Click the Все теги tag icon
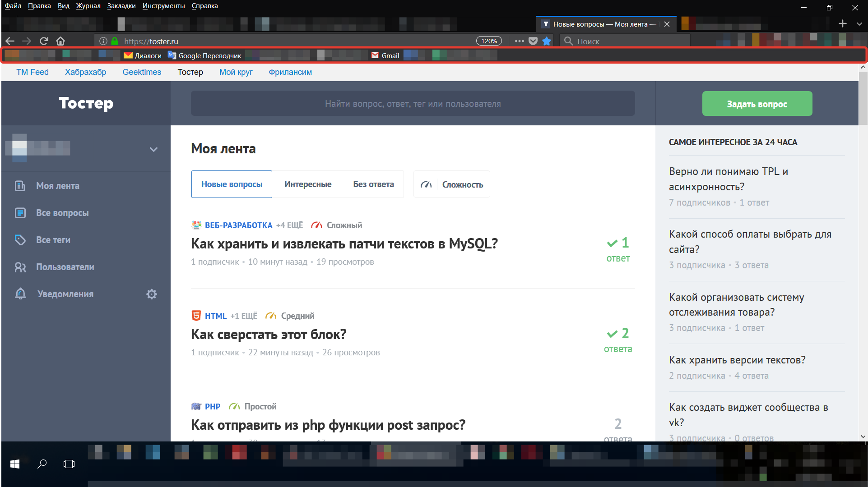The width and height of the screenshot is (868, 487). 20,240
